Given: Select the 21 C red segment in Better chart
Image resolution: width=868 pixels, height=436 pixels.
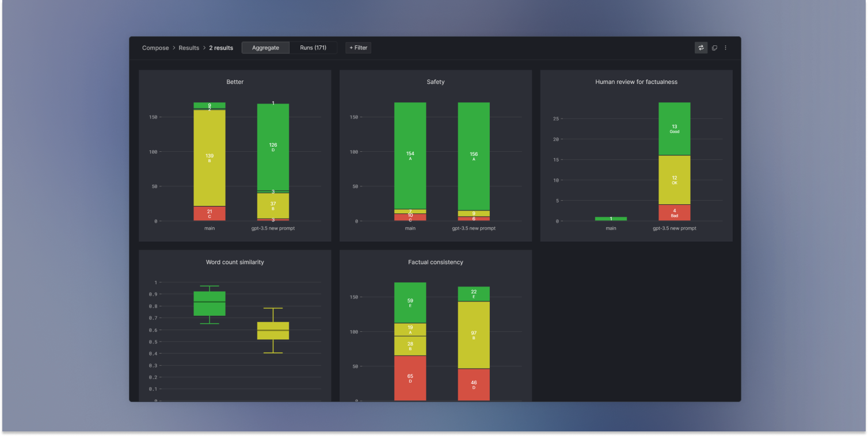Looking at the screenshot, I should [210, 213].
